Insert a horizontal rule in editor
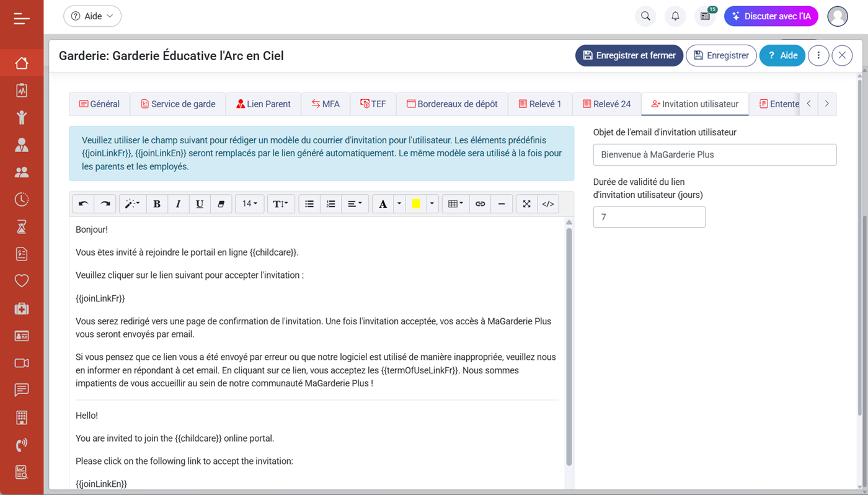868x495 pixels. pyautogui.click(x=502, y=204)
